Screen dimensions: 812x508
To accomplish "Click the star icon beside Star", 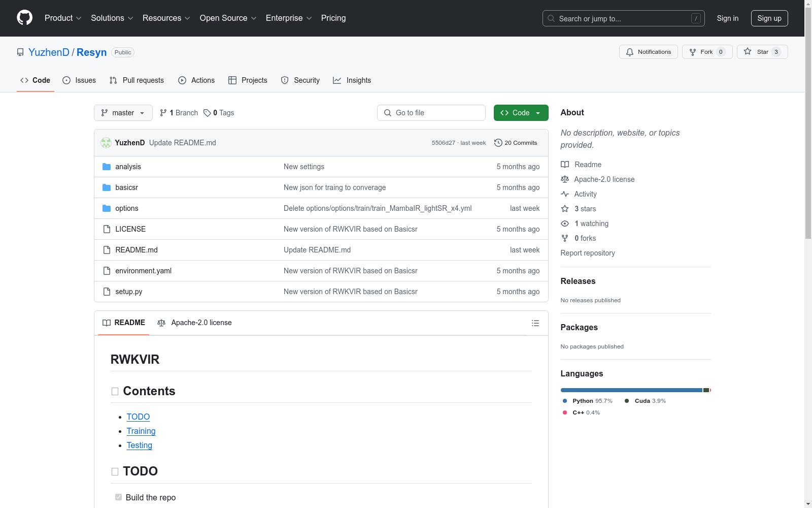I will 748,51.
